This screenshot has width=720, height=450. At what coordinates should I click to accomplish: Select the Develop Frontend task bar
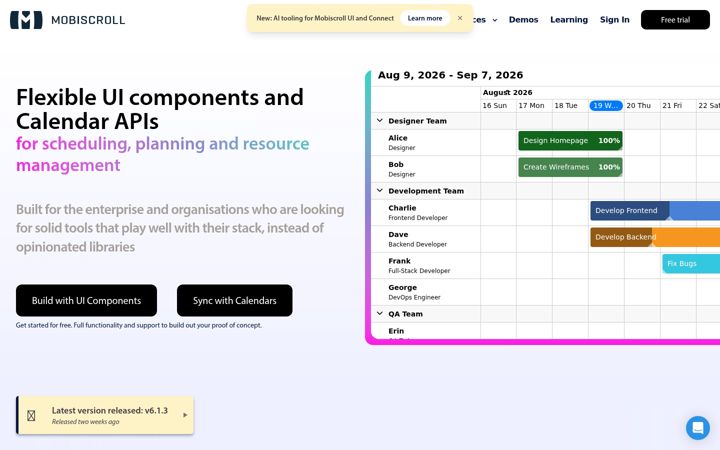point(655,210)
